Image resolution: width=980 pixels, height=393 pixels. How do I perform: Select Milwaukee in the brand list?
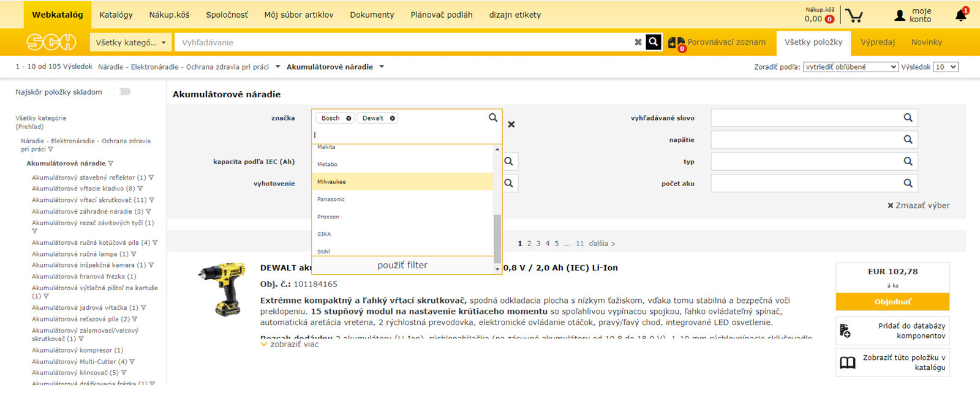point(402,182)
